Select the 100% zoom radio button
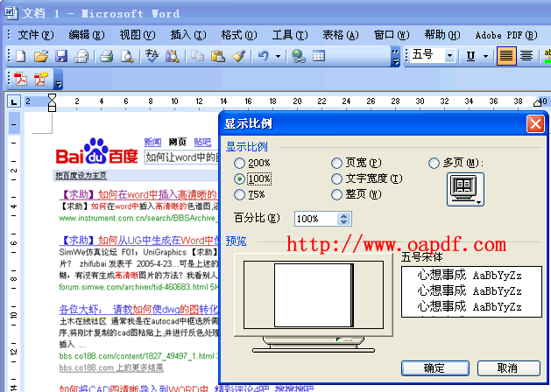 click(239, 178)
